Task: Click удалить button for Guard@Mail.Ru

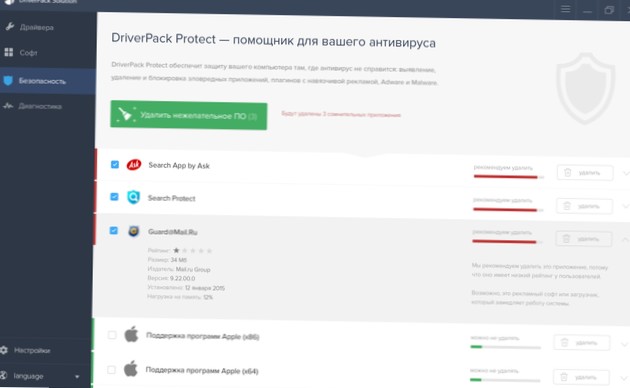Action: pyautogui.click(x=583, y=239)
